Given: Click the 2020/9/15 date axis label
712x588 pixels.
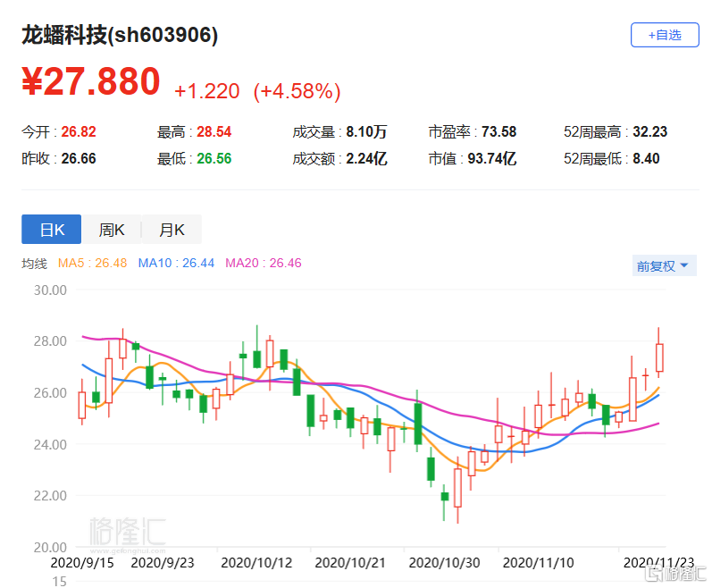Looking at the screenshot, I should click(x=81, y=563).
